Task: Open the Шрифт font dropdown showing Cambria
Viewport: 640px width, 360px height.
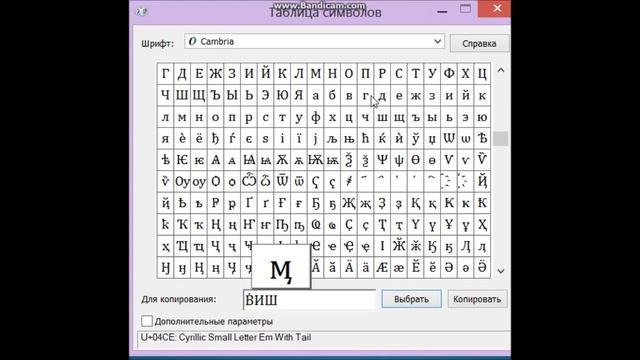Action: 314,42
